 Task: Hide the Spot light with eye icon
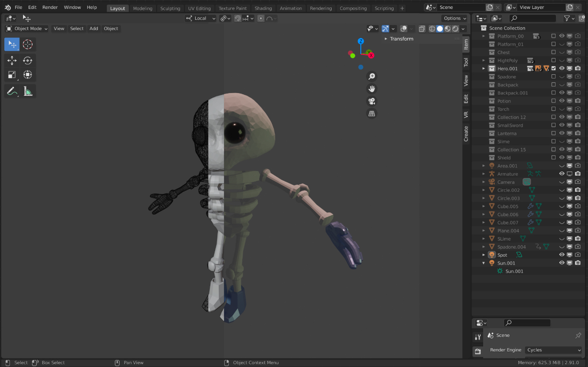[x=562, y=255]
